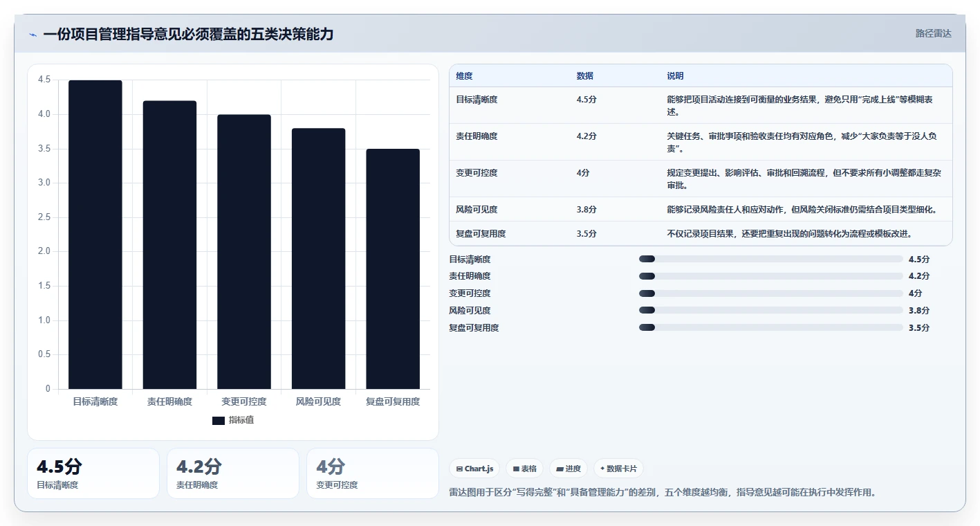The height and width of the screenshot is (526, 980).
Task: Click the 目标清晰度 bar in chart
Action: click(95, 235)
